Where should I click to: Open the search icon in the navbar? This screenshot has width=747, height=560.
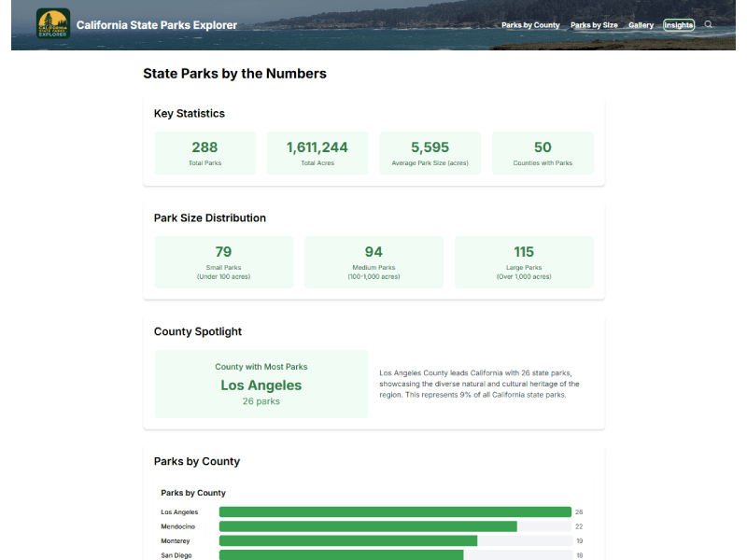709,25
